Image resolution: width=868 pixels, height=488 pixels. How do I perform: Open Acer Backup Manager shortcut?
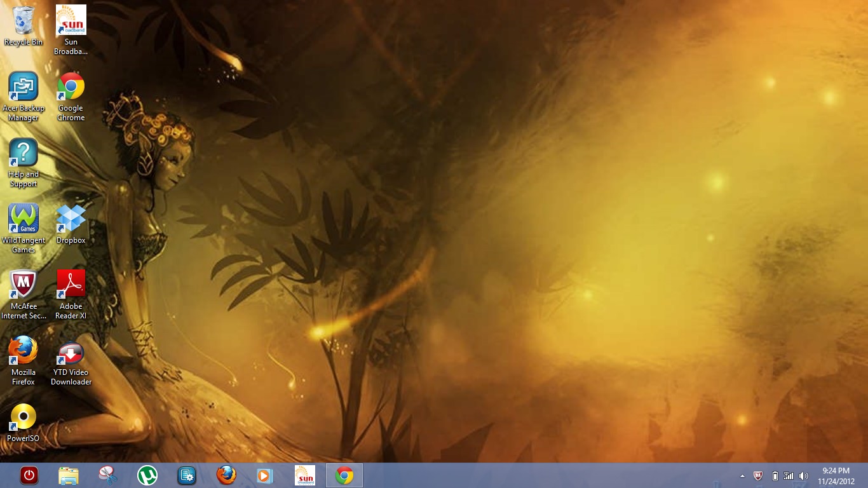coord(24,96)
